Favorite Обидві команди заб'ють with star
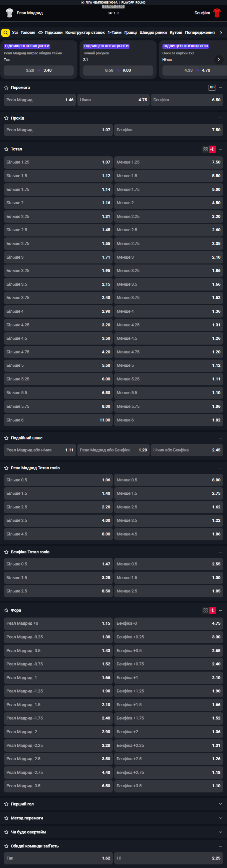The width and height of the screenshot is (227, 868). [6, 846]
